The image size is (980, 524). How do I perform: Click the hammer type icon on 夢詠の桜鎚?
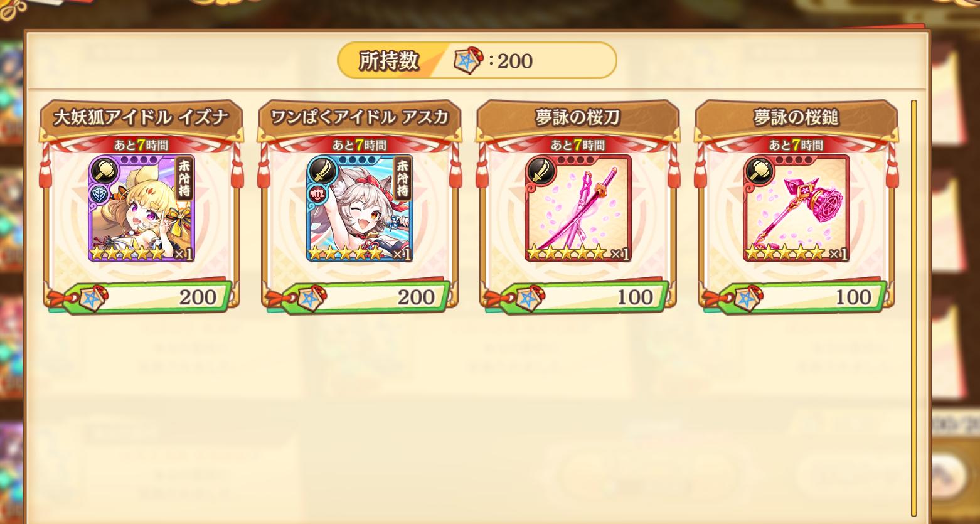click(759, 170)
